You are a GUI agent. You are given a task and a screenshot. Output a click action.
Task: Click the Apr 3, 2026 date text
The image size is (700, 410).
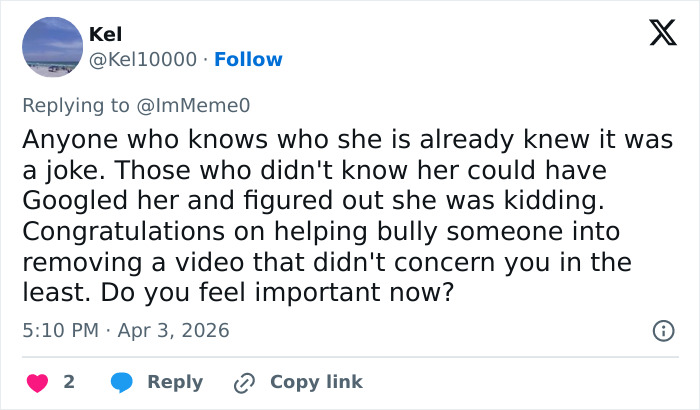point(177,329)
